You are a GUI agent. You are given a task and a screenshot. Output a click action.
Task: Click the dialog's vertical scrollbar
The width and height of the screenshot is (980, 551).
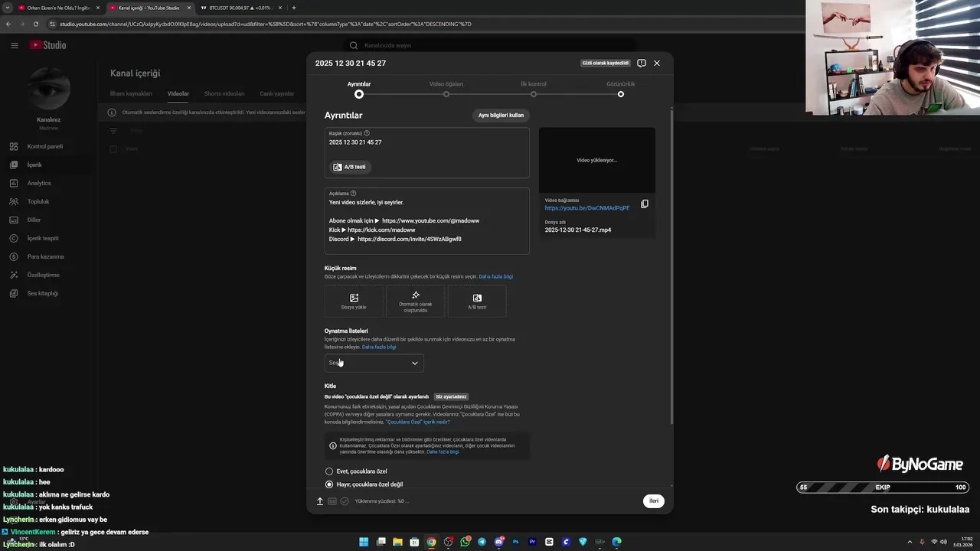(x=671, y=266)
